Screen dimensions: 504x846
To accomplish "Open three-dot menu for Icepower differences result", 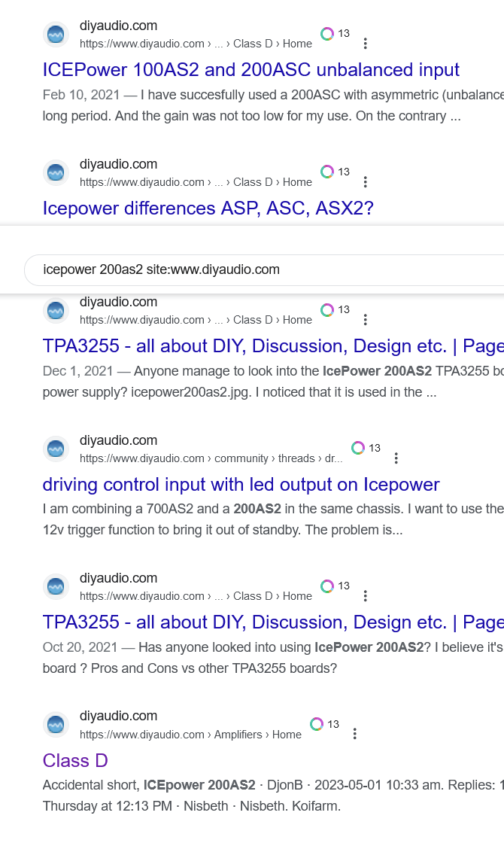I will [x=366, y=182].
